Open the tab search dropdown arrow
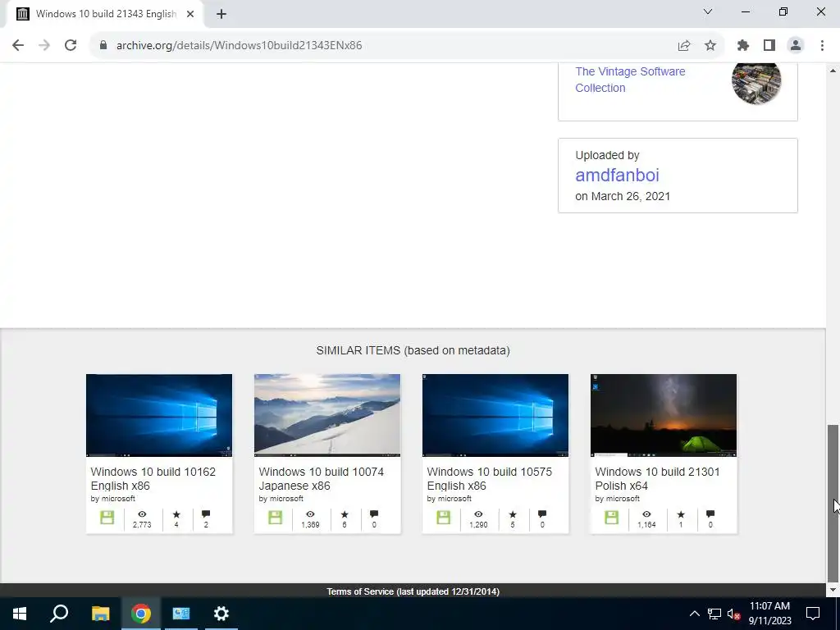 tap(708, 11)
